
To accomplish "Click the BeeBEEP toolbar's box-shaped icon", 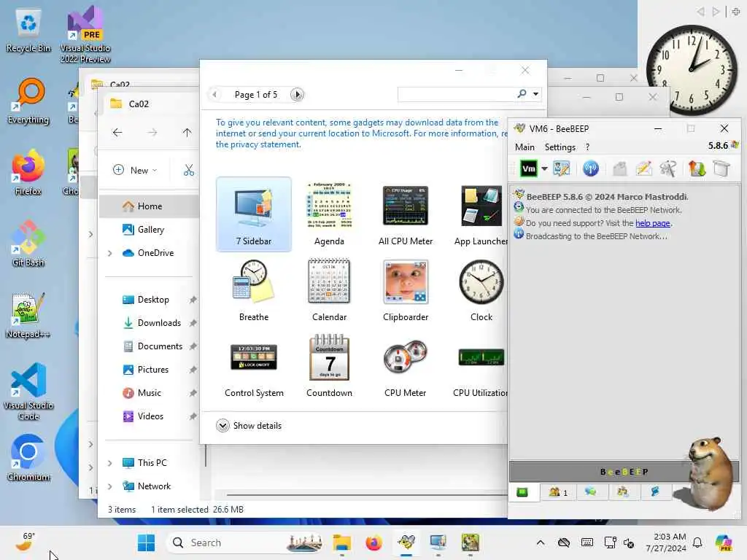I will pyautogui.click(x=721, y=168).
